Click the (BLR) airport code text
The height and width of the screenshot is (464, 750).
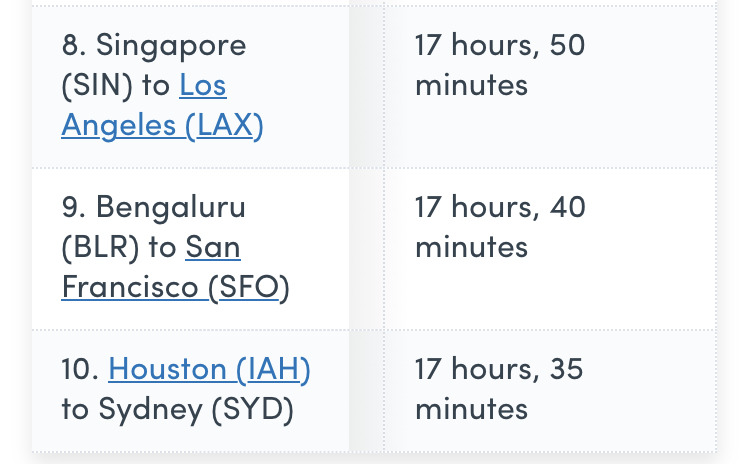click(x=100, y=247)
